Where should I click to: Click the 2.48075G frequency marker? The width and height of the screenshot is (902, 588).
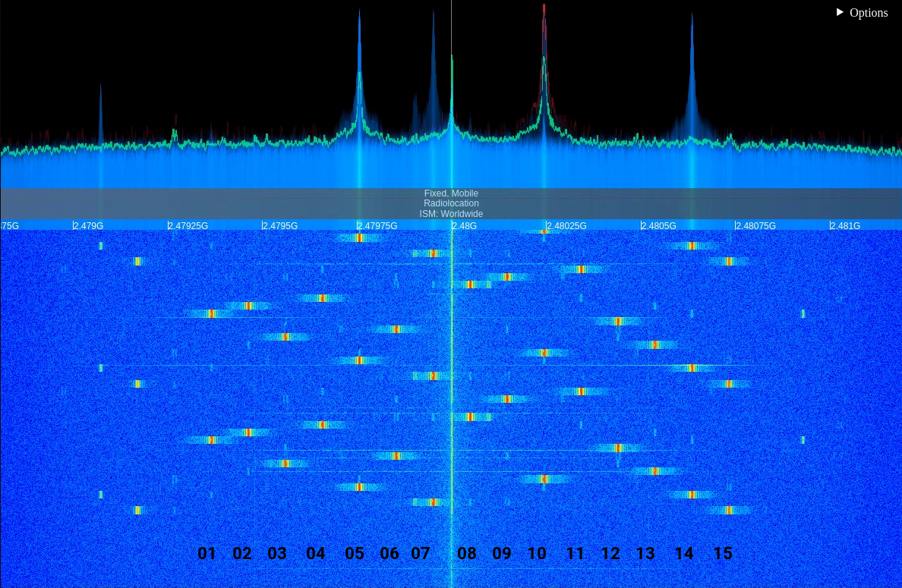pos(755,226)
